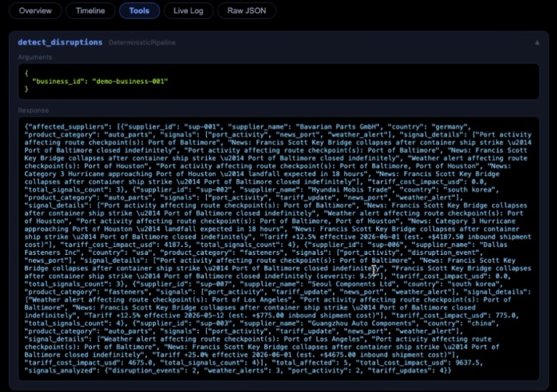
Task: Switch to the Overview tab
Action: coord(35,11)
